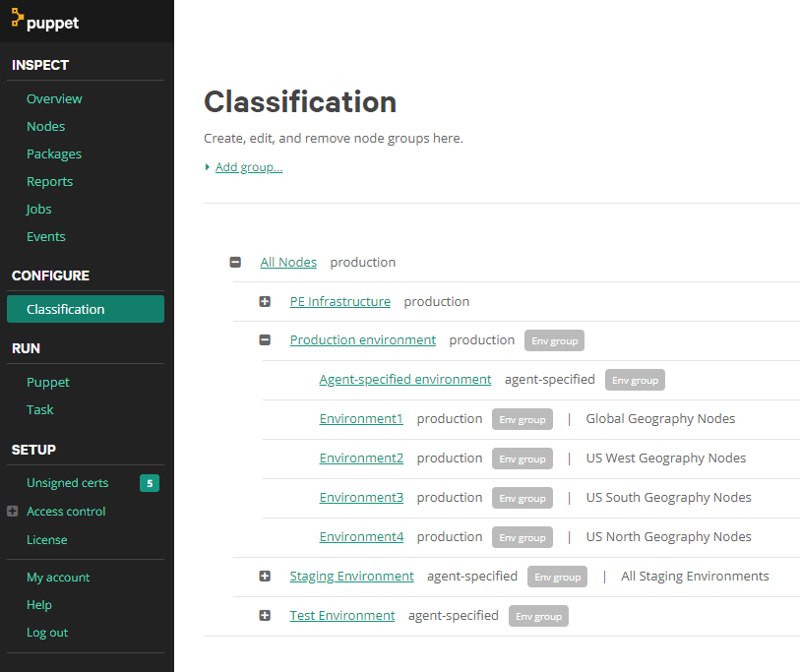Expand the Staging Environment group
Image resolution: width=800 pixels, height=672 pixels.
[265, 577]
